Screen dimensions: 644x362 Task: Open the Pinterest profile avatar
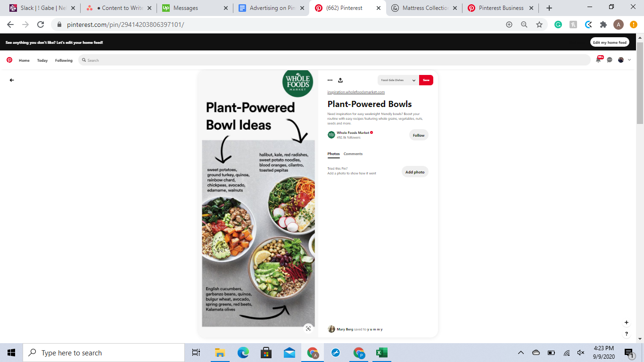(621, 60)
